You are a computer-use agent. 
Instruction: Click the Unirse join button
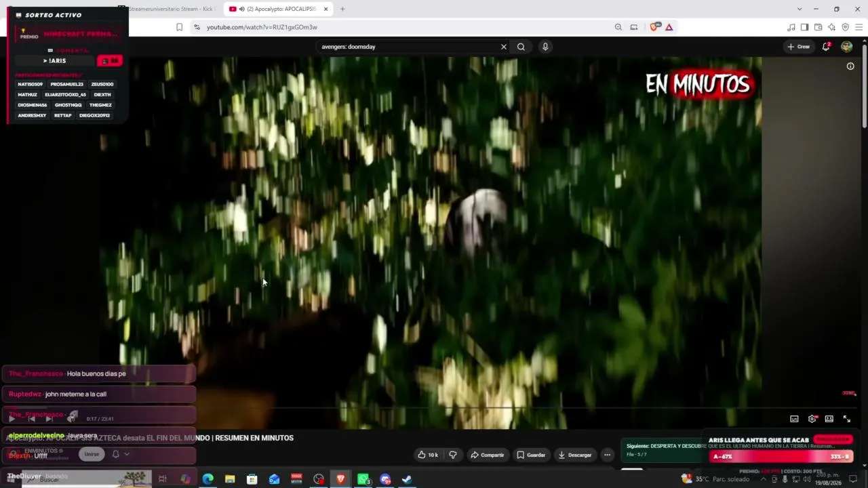[92, 454]
